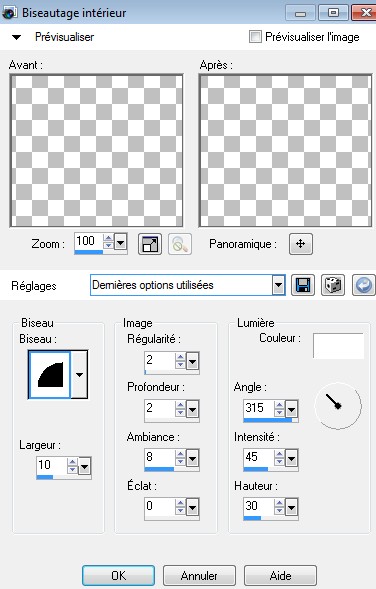Click the Avant preview pane
Screen dimensions: 376x589
(x=97, y=151)
